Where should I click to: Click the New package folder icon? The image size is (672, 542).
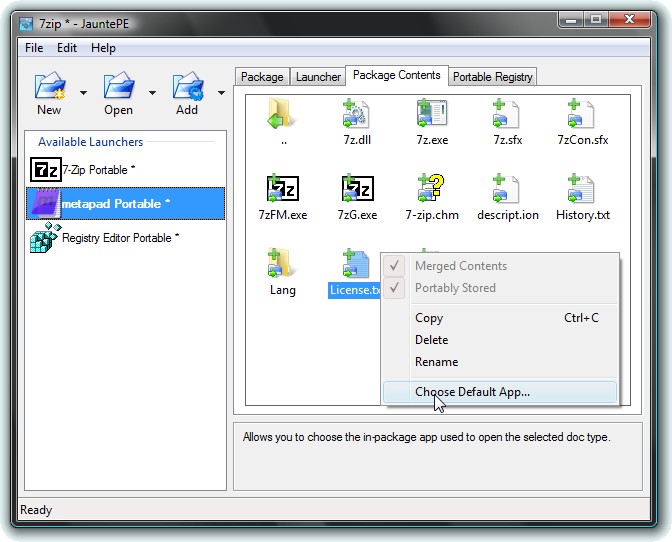50,86
